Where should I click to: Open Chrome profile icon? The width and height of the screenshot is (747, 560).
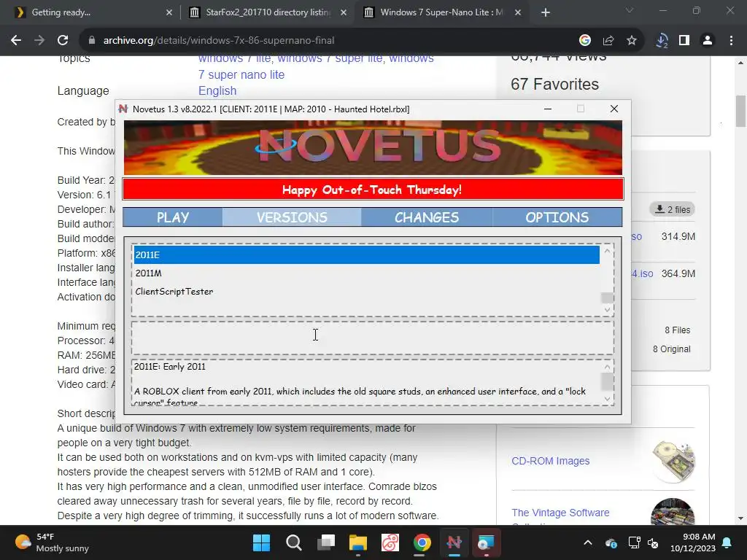pos(708,41)
